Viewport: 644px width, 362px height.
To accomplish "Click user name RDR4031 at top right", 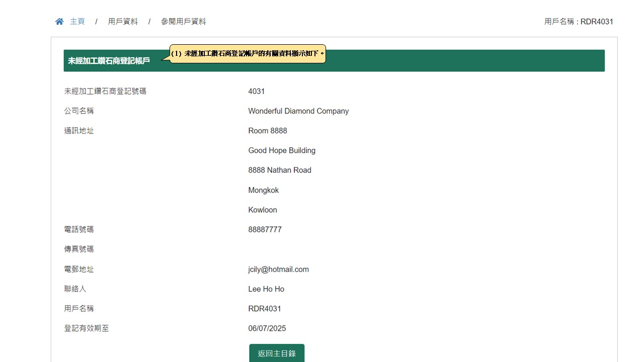I will click(579, 22).
